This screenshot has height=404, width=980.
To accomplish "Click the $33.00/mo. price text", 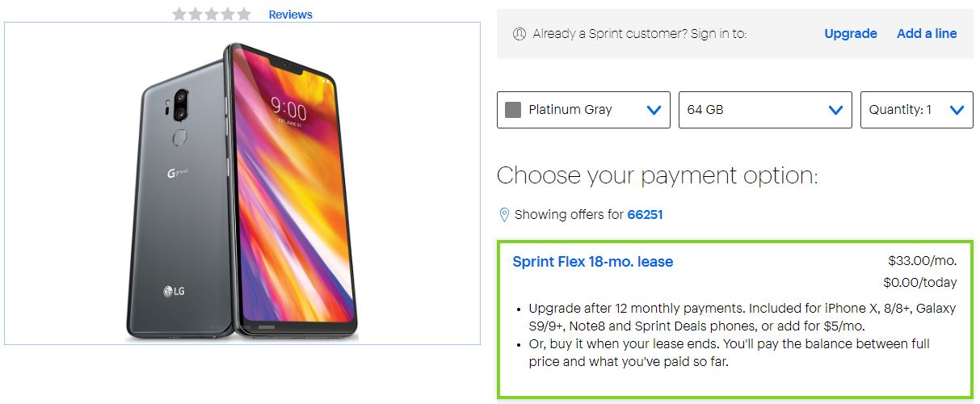I will pos(922,261).
